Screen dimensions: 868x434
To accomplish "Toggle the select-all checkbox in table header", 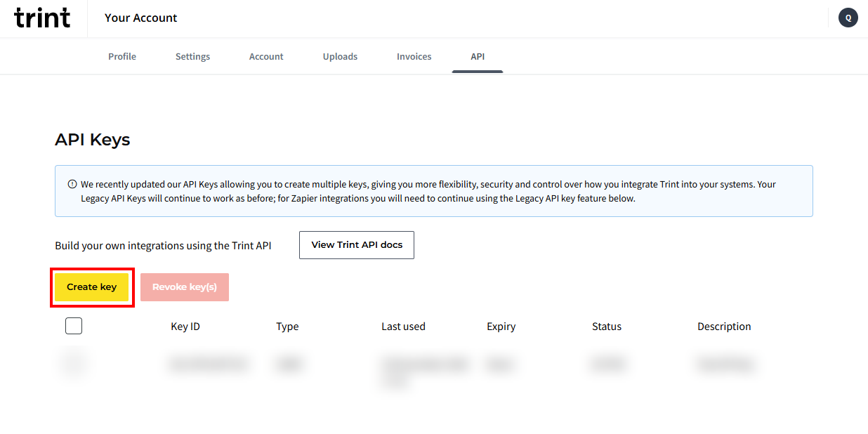I will pos(74,326).
